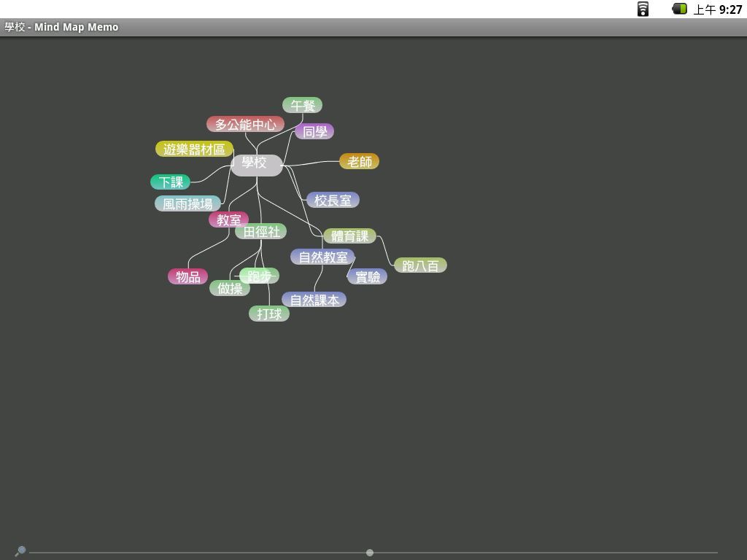Select the yellow 遊樂器材區 node
Screen dimensions: 747x560
click(x=194, y=149)
